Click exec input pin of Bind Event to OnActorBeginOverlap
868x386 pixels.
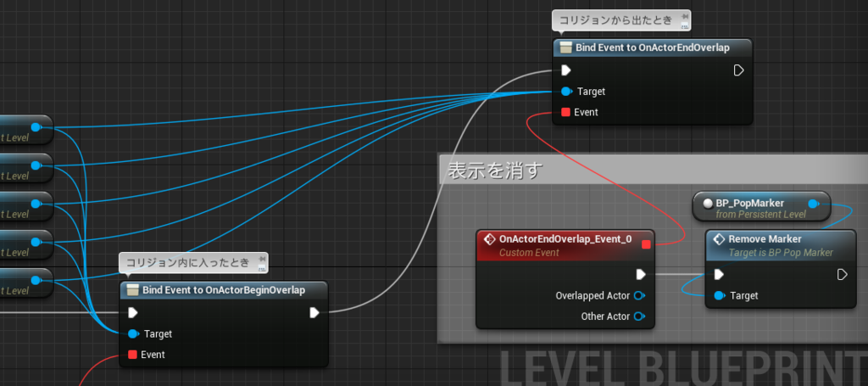133,313
